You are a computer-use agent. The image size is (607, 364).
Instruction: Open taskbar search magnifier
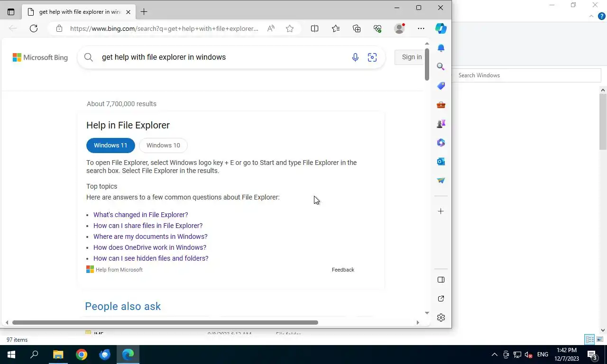[34, 355]
